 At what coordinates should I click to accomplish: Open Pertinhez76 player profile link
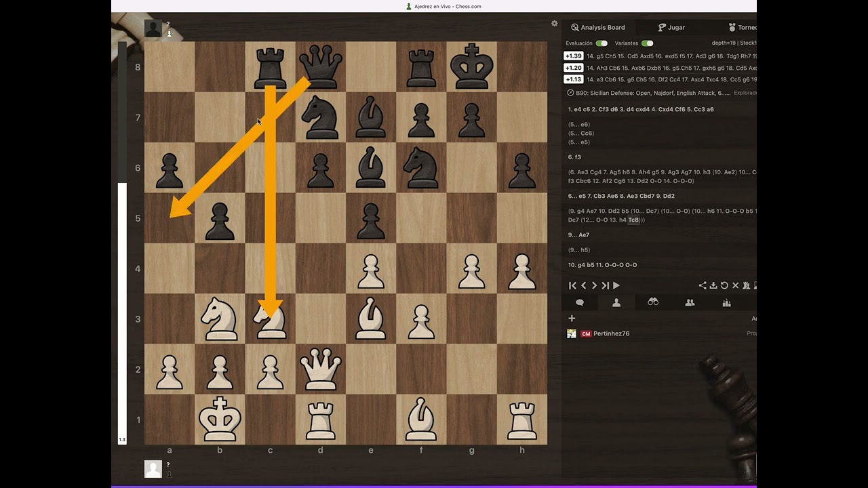(x=612, y=333)
